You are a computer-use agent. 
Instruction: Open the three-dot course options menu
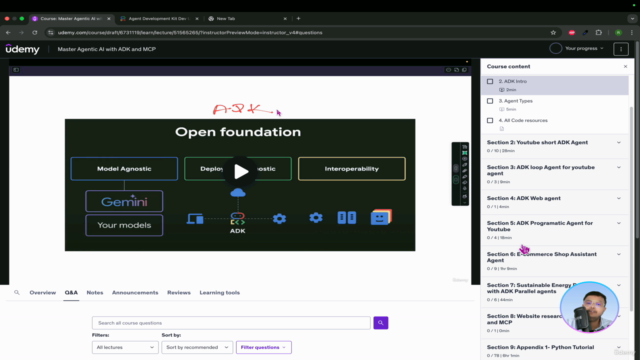[x=621, y=49]
